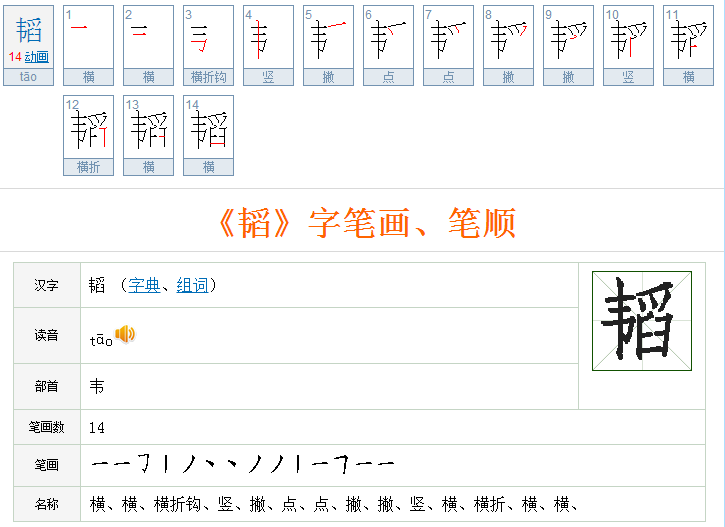Select stroke step 12 横折 thumbnail
This screenshot has width=725, height=527.
88,135
